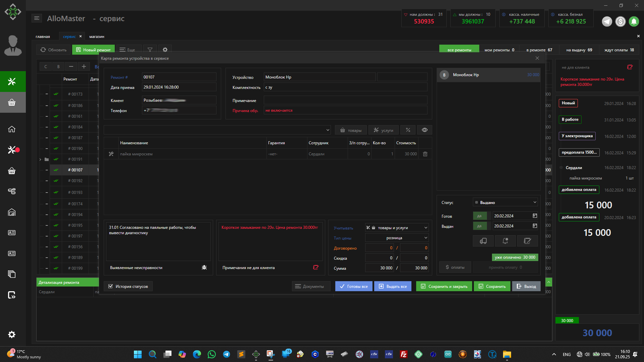This screenshot has width=644, height=362.
Task: Click the trash icon on пайка микросхем row
Action: tap(425, 154)
